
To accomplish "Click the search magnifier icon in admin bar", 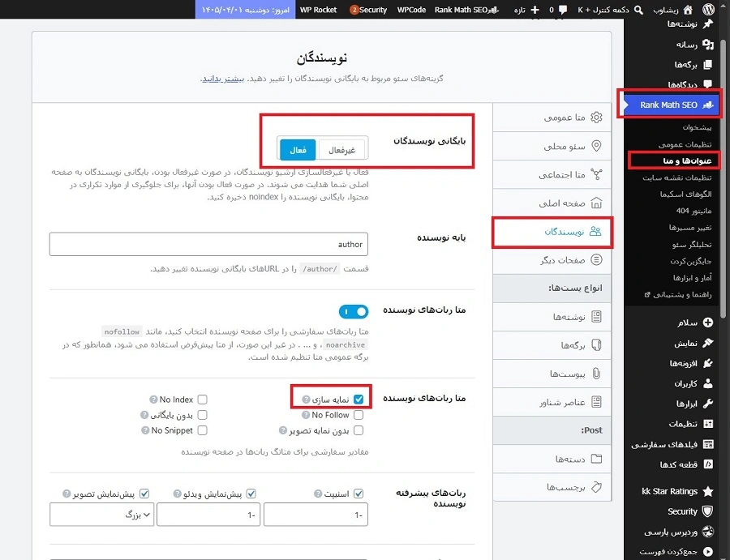I will point(639,10).
